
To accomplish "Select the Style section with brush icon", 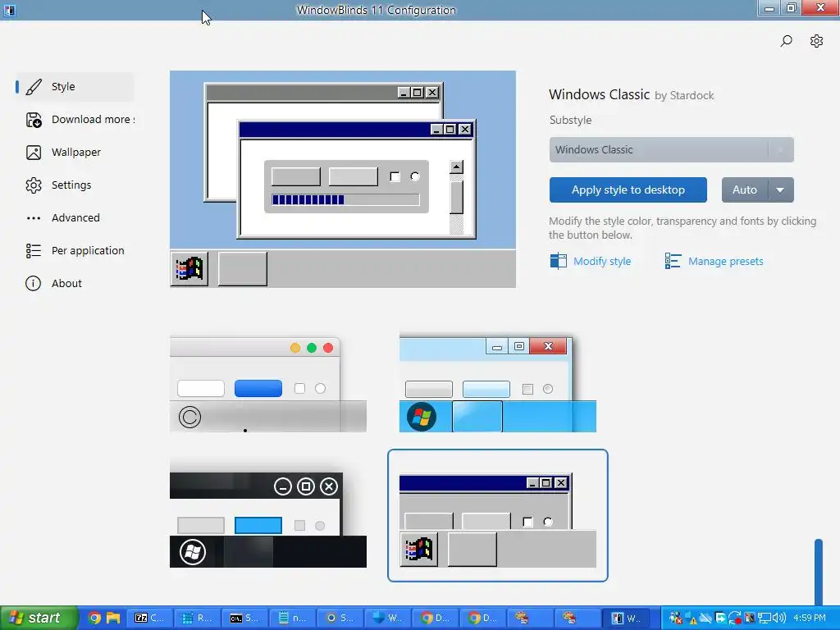I will tap(75, 87).
